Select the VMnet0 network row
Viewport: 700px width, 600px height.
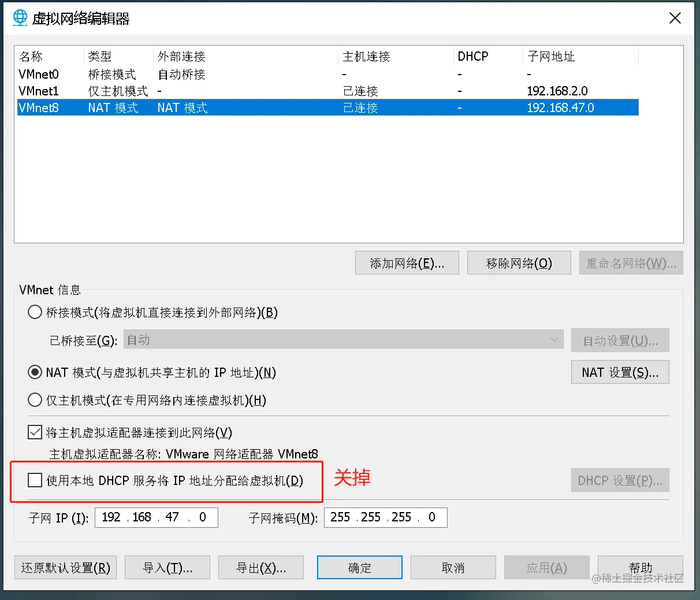[x=328, y=75]
